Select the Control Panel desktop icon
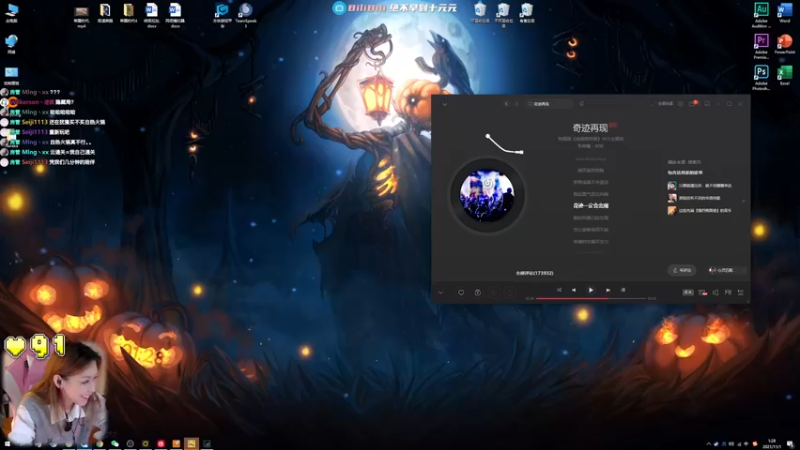800x450 pixels. coord(11,76)
